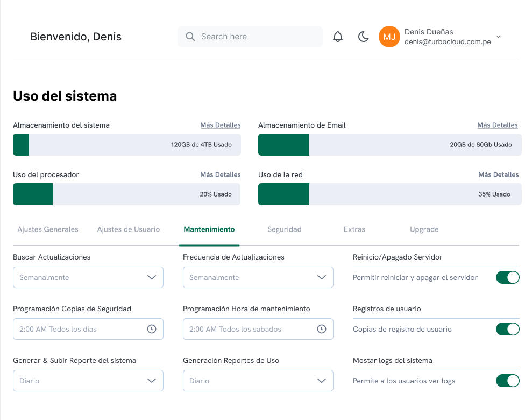The image size is (532, 420).
Task: Go to the Ajustes Generales tab
Action: [x=48, y=229]
